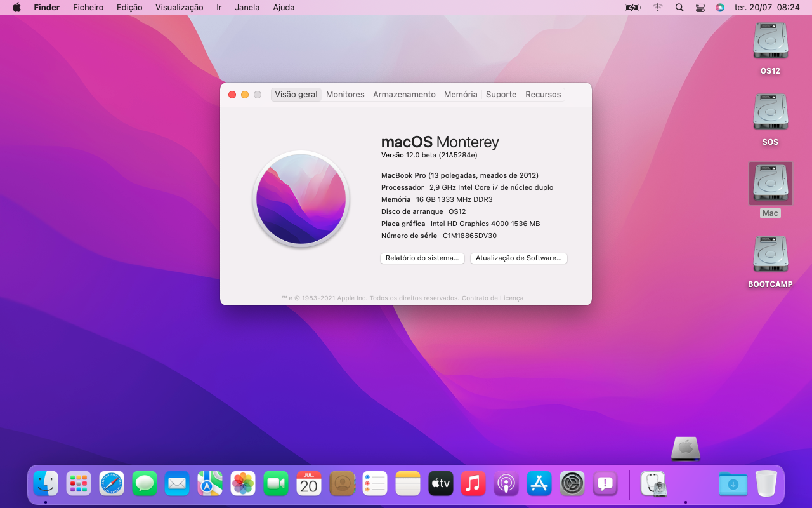The height and width of the screenshot is (508, 812).
Task: Close the About This Mac window
Action: 232,95
